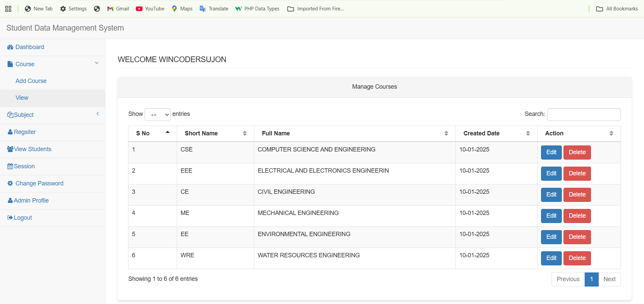Expand the Subject menu chevron
The image size is (644, 304).
click(x=98, y=114)
